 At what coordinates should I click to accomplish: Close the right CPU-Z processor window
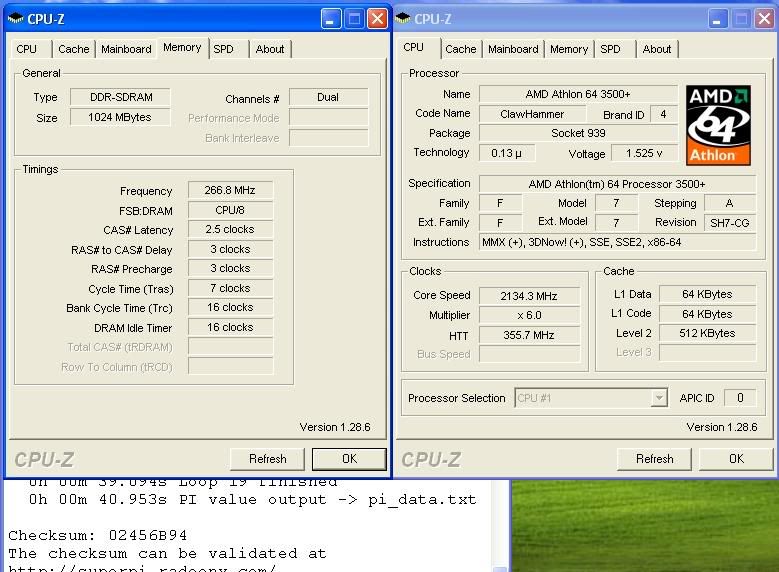(765, 18)
